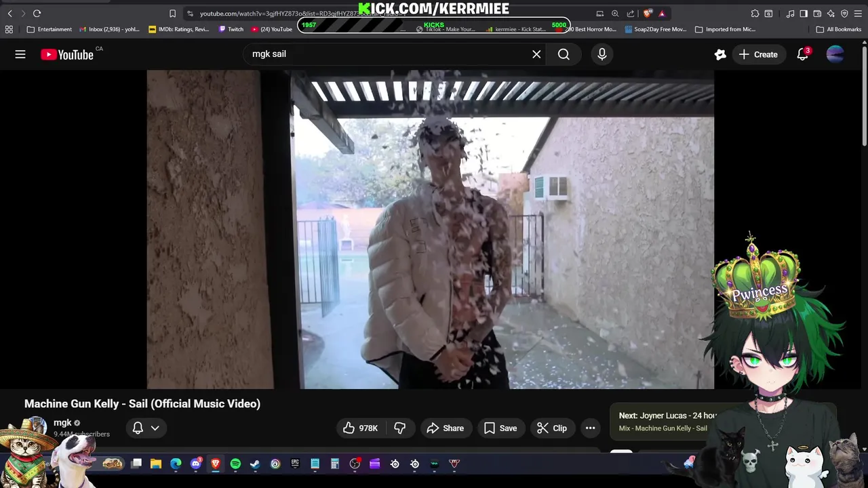Share the Sail music video
Viewport: 868px width, 488px height.
[446, 428]
